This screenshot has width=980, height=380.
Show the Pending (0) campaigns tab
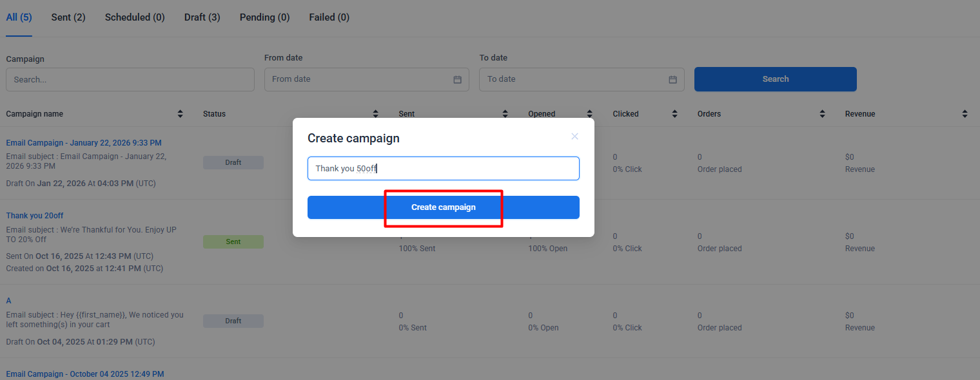point(264,17)
